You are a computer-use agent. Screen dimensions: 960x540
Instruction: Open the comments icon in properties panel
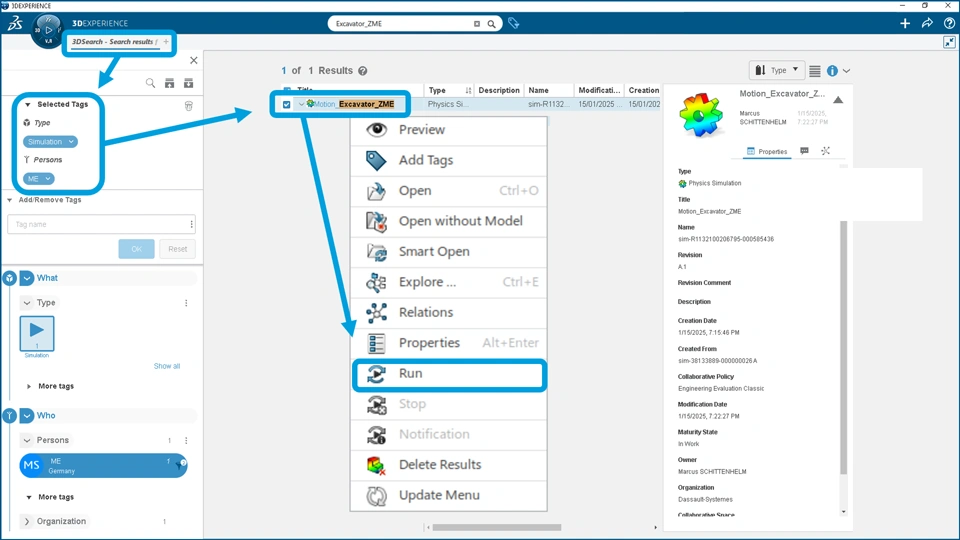pyautogui.click(x=804, y=151)
